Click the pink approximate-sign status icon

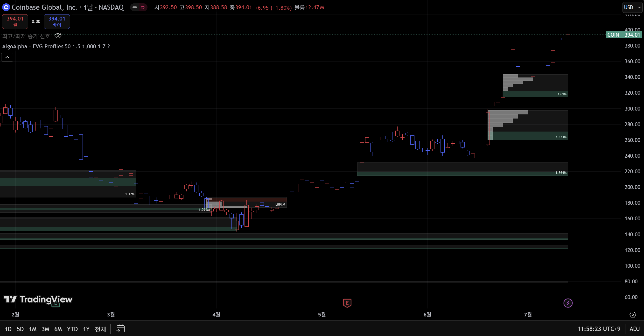click(143, 7)
